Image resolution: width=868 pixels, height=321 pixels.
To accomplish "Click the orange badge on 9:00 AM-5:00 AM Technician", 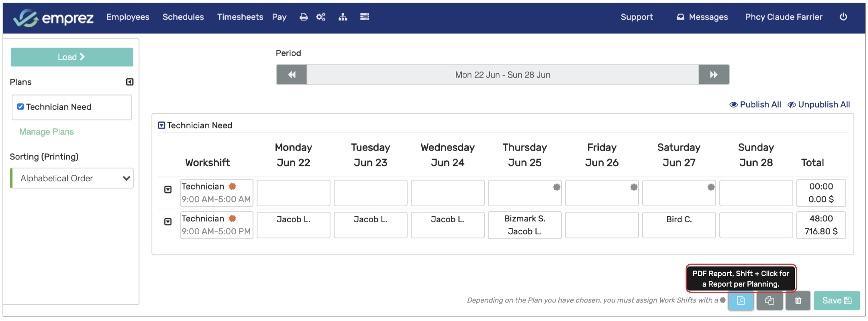I will tap(232, 186).
